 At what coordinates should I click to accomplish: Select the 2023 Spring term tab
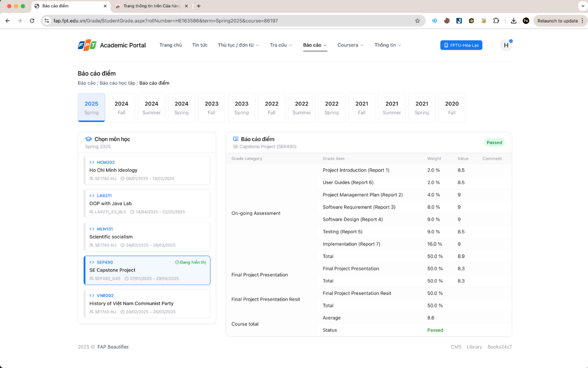[242, 108]
